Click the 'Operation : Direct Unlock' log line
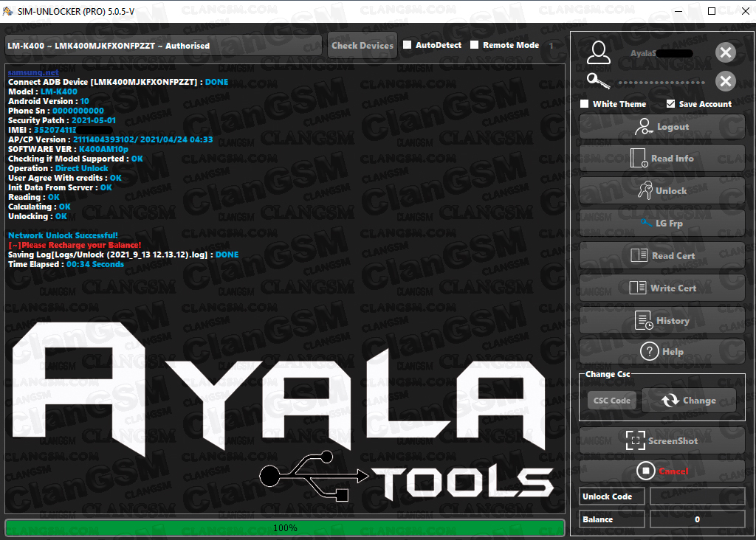756x540 pixels. [58, 169]
